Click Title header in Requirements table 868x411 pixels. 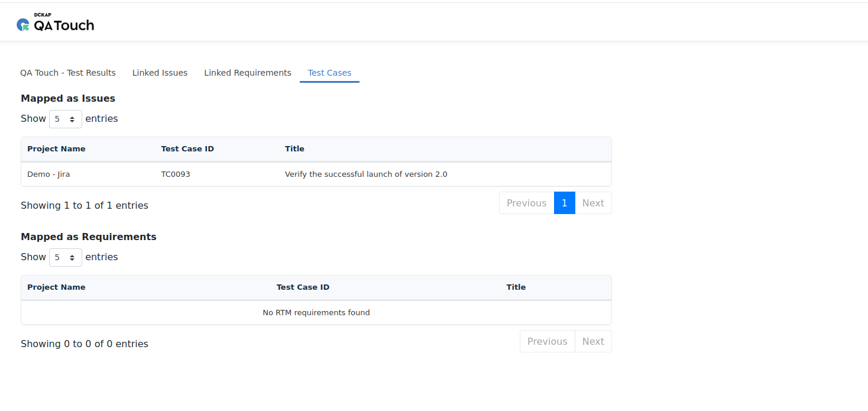516,287
